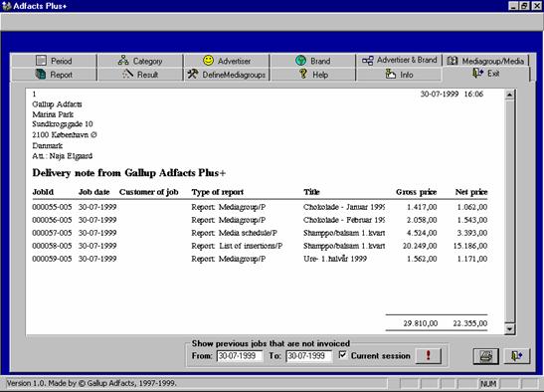The image size is (544, 392).
Task: Click the DefineMediagroups hammer-and-wrench icon
Action: [193, 74]
